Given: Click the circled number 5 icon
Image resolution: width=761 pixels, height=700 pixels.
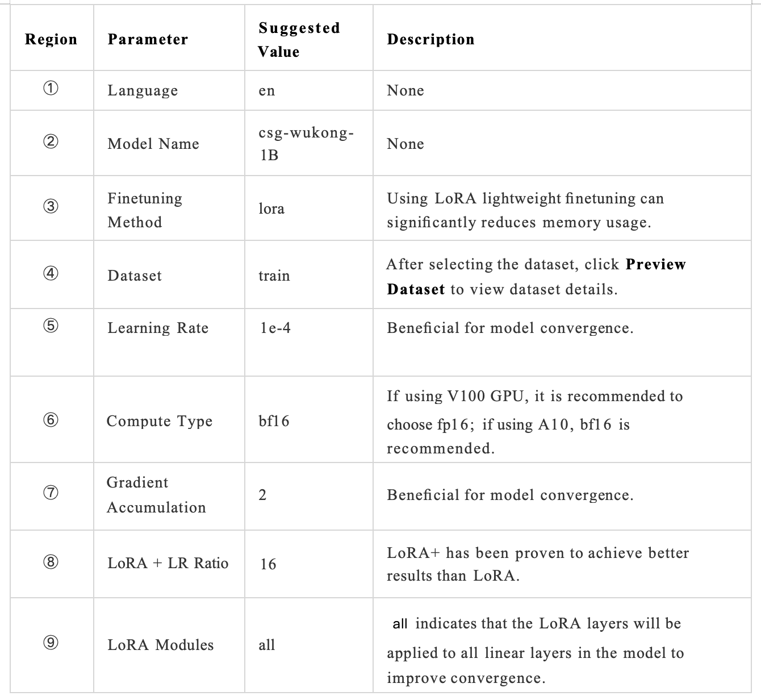Looking at the screenshot, I should (51, 326).
